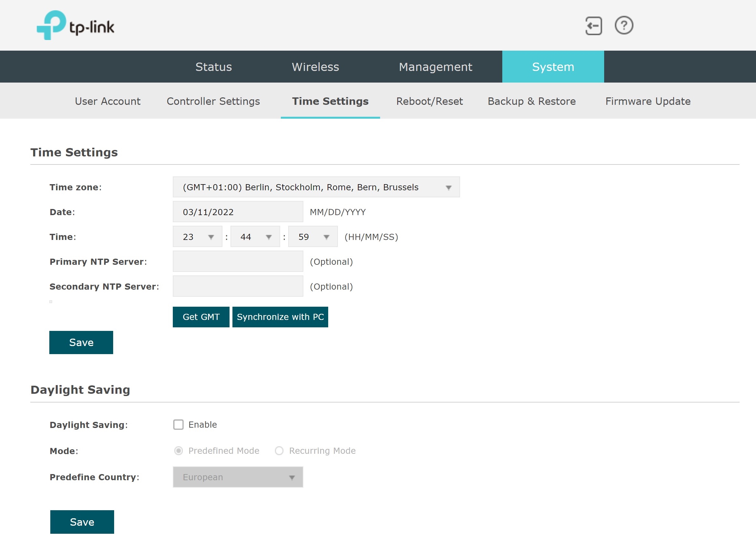The width and height of the screenshot is (756, 556).
Task: Select Predefined Mode radio button
Action: pyautogui.click(x=179, y=451)
